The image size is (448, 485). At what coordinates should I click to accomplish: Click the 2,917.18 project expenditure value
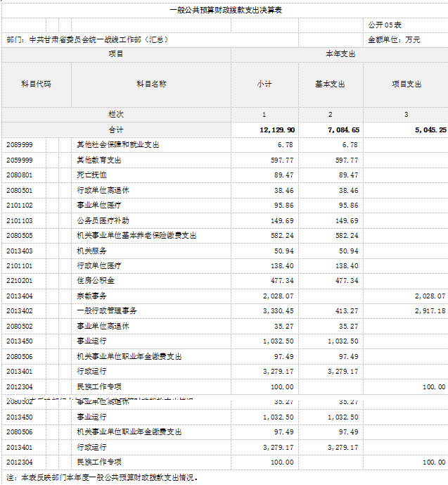[430, 311]
